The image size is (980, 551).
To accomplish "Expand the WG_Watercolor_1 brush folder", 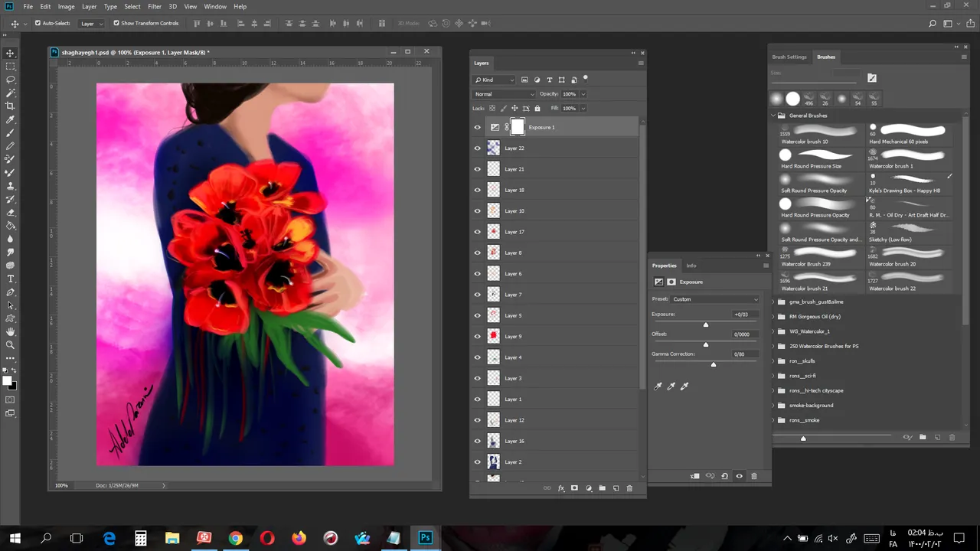I will [x=773, y=331].
